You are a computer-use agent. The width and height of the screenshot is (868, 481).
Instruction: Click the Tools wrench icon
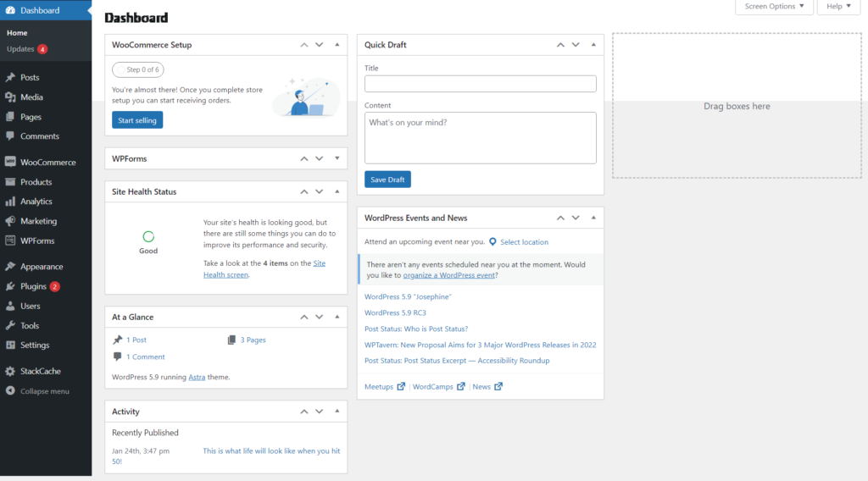coord(10,326)
